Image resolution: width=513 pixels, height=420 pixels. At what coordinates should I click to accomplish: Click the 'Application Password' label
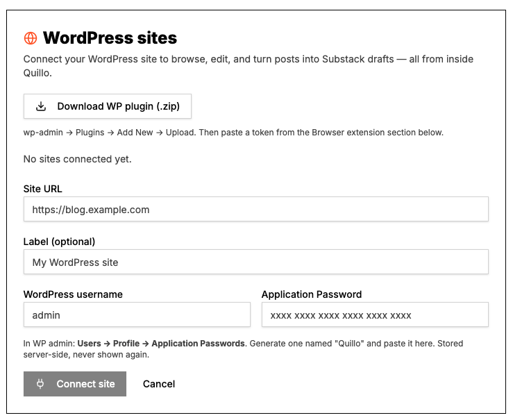(x=312, y=294)
